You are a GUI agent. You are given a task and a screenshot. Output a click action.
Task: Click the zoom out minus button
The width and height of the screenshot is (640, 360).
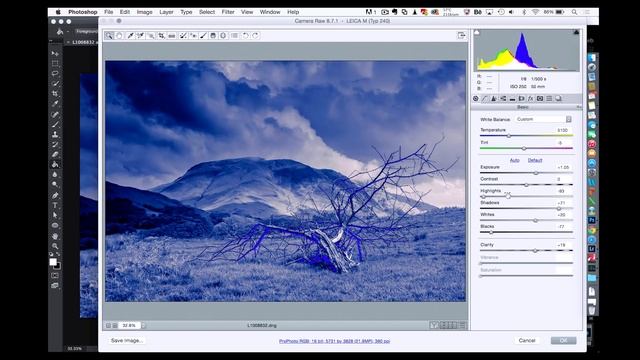[x=109, y=326]
